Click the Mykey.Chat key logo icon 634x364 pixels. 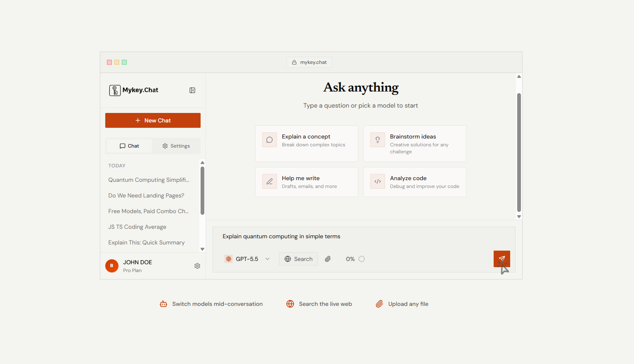115,90
